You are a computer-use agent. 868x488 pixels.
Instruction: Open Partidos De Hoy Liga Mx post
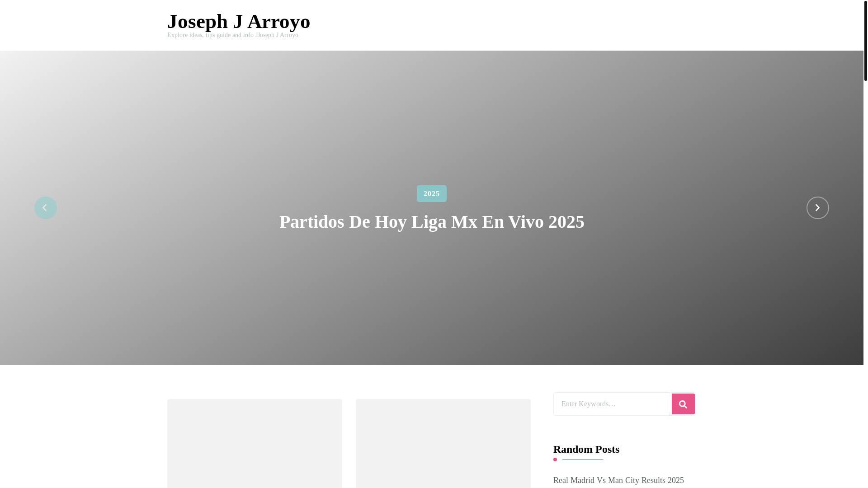(x=432, y=222)
